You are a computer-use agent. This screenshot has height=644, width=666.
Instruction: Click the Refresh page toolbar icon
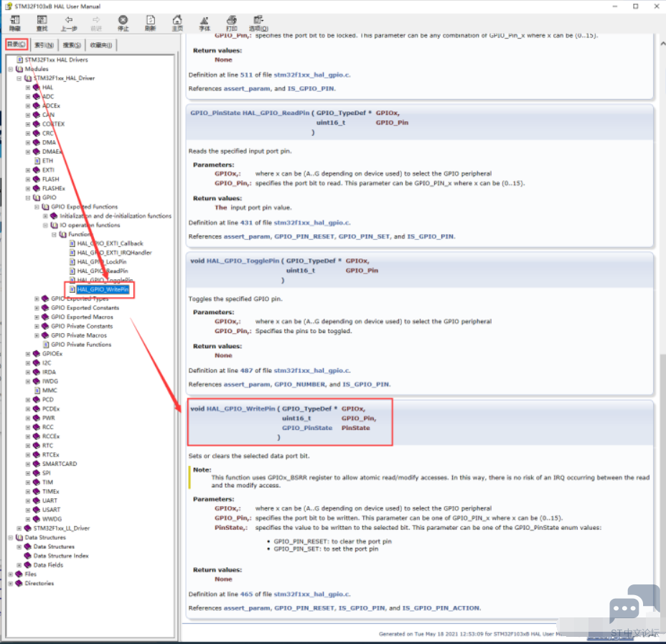[x=151, y=23]
